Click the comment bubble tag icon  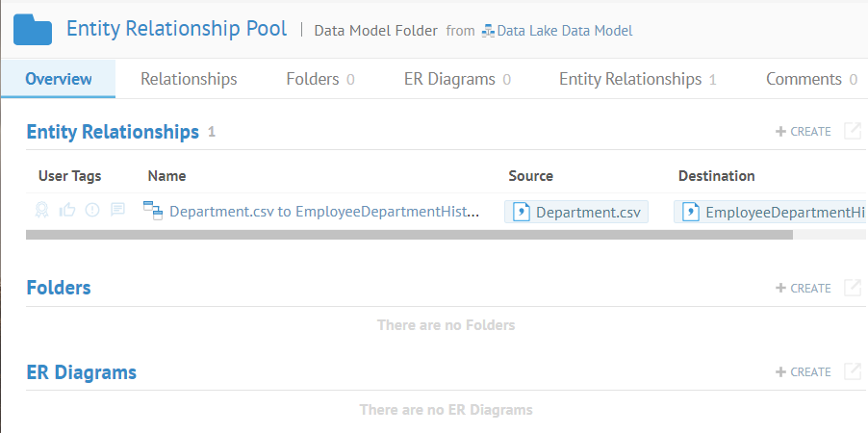[x=117, y=210]
